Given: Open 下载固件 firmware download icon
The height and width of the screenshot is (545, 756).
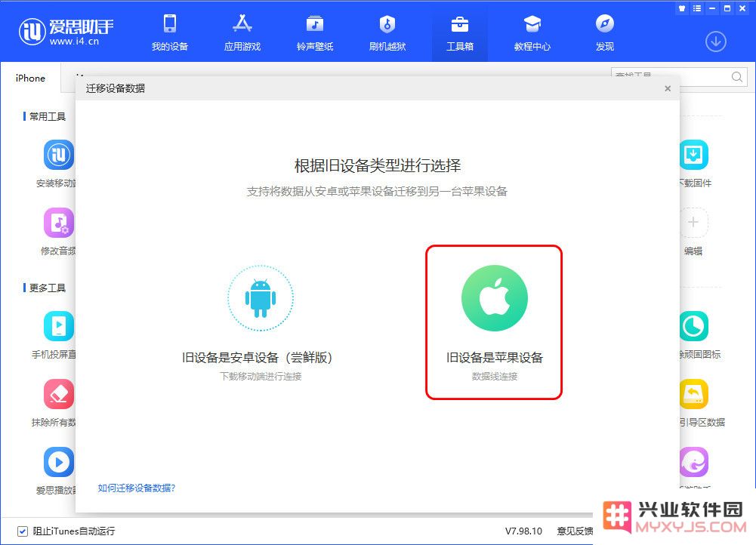Looking at the screenshot, I should (694, 155).
